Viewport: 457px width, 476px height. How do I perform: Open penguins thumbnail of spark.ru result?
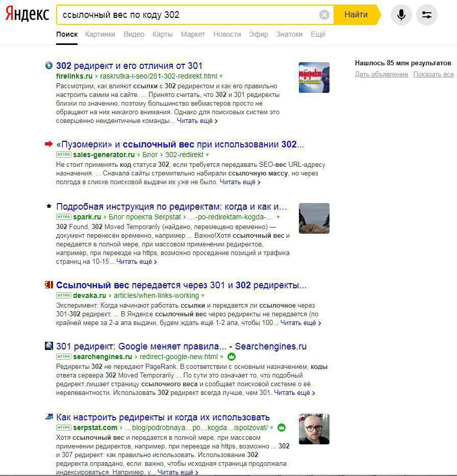pyautogui.click(x=314, y=218)
